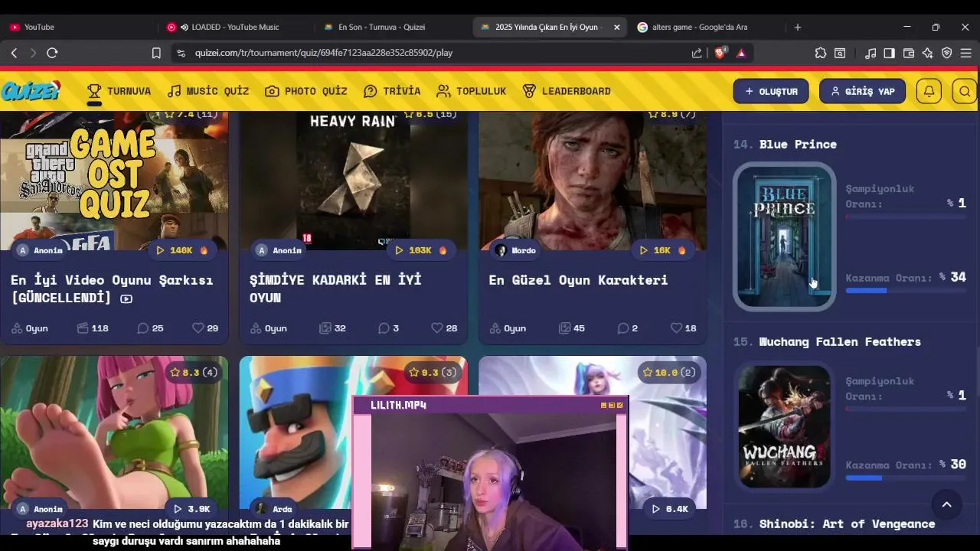Click the 118 items count under first quiz
Viewport: 980px width, 551px height.
tap(93, 328)
